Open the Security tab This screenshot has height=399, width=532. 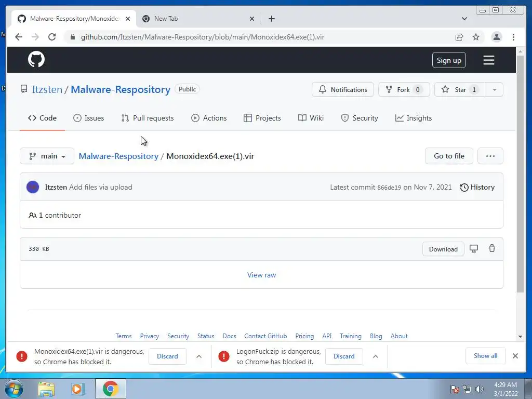pos(360,118)
